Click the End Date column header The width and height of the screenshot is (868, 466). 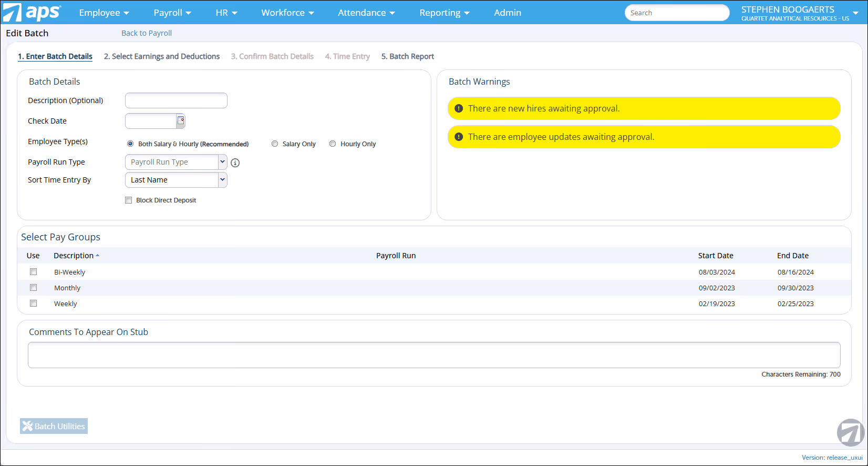point(793,256)
